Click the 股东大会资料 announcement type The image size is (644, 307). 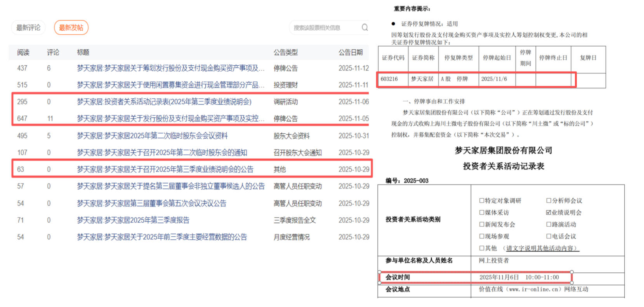pyautogui.click(x=292, y=136)
